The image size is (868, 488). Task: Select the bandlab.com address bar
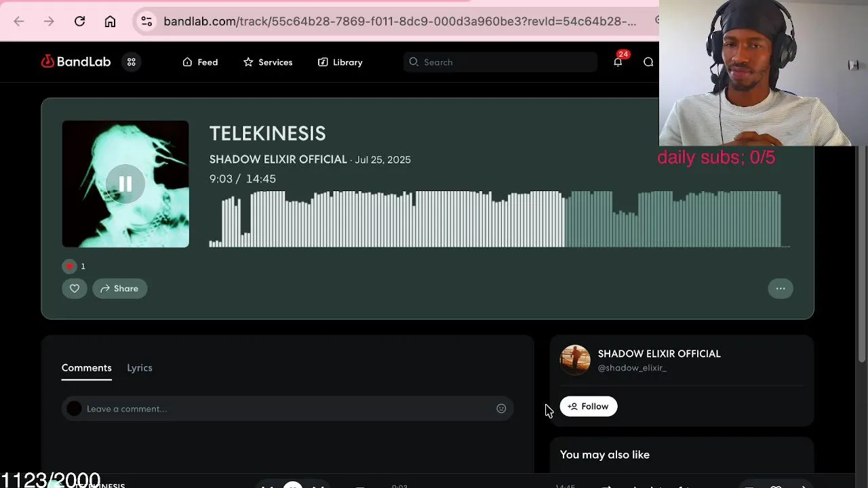[400, 21]
